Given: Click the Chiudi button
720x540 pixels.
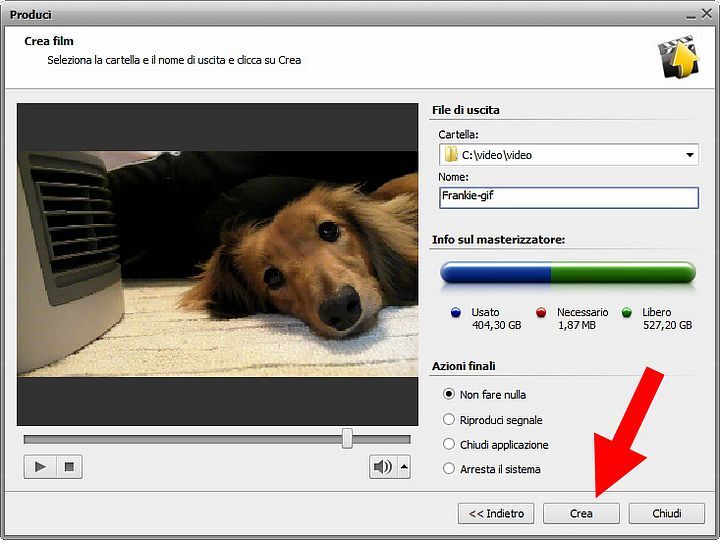Looking at the screenshot, I should (x=667, y=513).
